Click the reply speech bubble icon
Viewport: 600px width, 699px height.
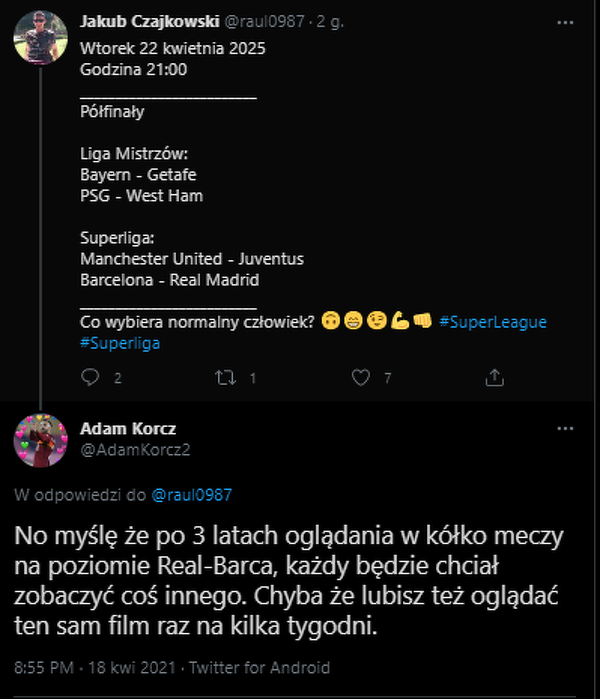pos(90,378)
